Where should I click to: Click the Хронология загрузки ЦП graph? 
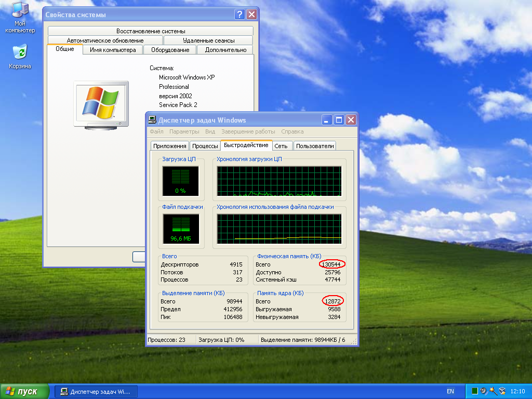click(279, 181)
